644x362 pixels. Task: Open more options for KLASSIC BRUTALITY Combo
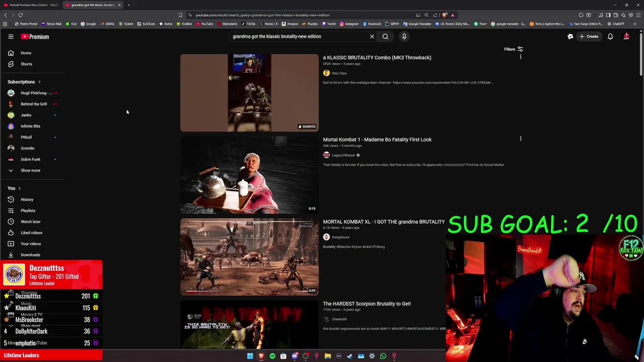click(521, 57)
